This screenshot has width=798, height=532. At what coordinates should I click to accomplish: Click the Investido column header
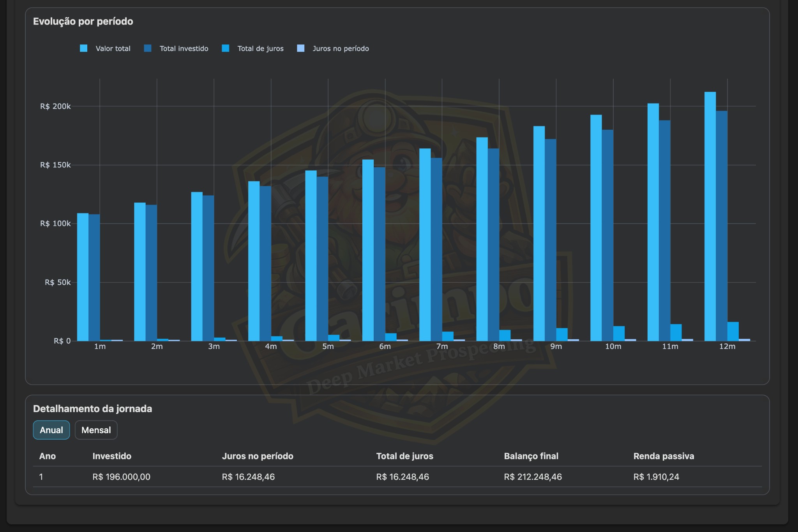click(112, 456)
